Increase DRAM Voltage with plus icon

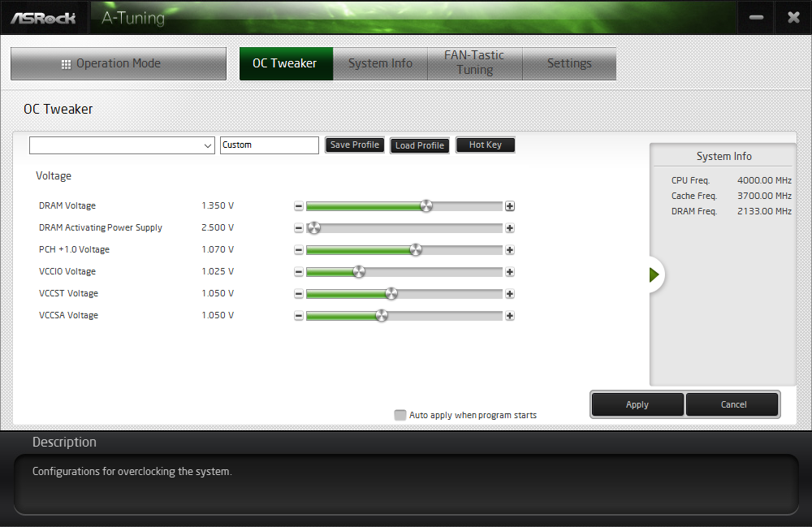[x=510, y=206]
